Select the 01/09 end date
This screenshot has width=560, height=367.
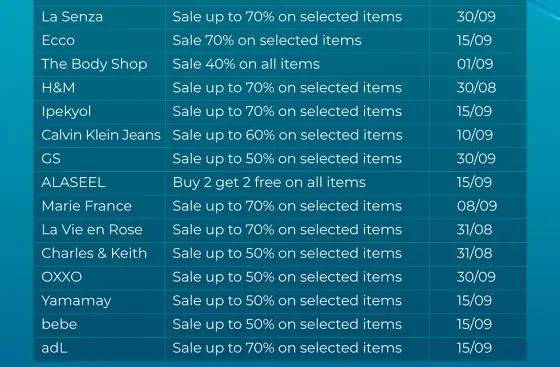click(x=475, y=64)
